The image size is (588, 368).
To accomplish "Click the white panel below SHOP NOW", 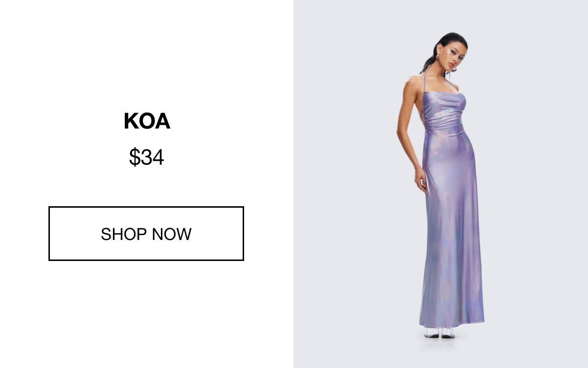I will [x=146, y=313].
